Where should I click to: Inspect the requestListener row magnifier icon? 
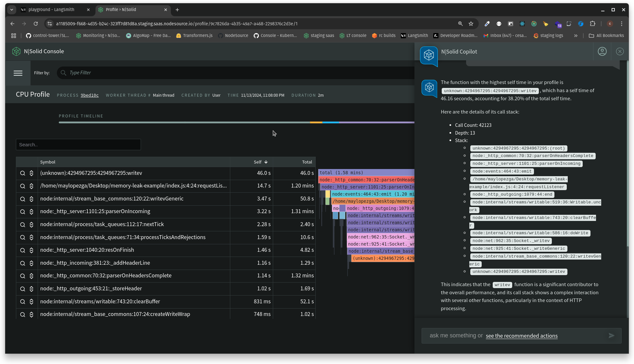[22, 186]
